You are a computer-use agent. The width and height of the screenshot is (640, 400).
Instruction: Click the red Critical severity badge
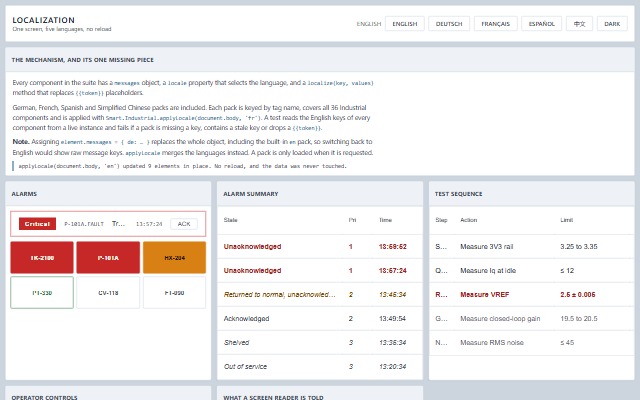point(37,224)
